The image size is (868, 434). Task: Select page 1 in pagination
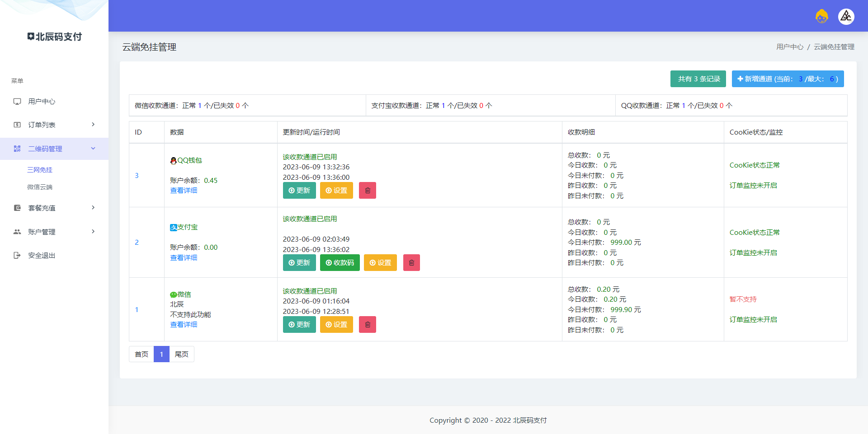(x=161, y=354)
